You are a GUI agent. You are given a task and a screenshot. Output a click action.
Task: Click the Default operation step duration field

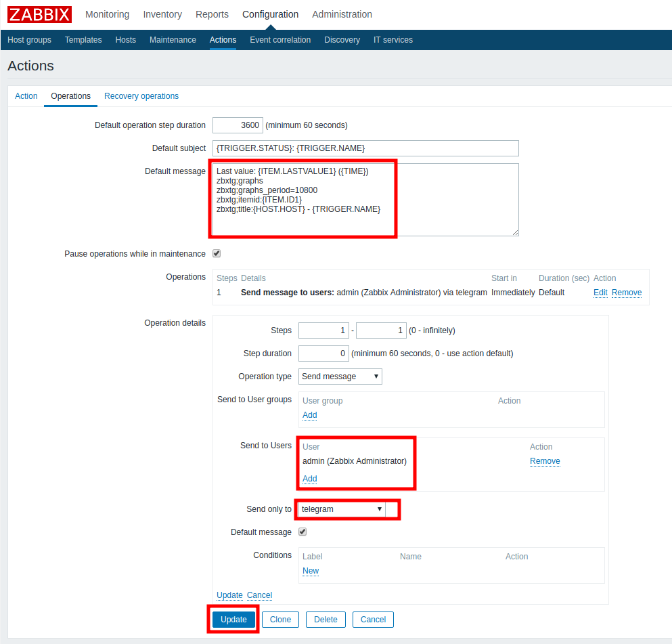pyautogui.click(x=238, y=125)
